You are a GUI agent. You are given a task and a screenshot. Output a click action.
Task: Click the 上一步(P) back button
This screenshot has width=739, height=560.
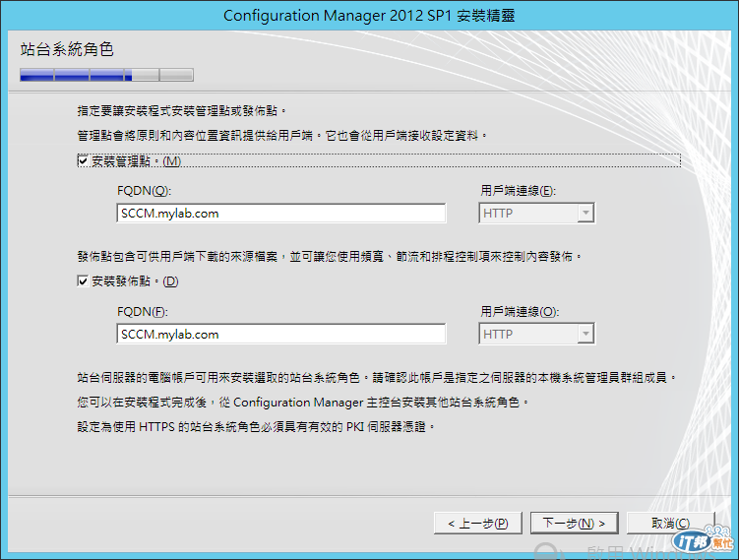[x=478, y=524]
